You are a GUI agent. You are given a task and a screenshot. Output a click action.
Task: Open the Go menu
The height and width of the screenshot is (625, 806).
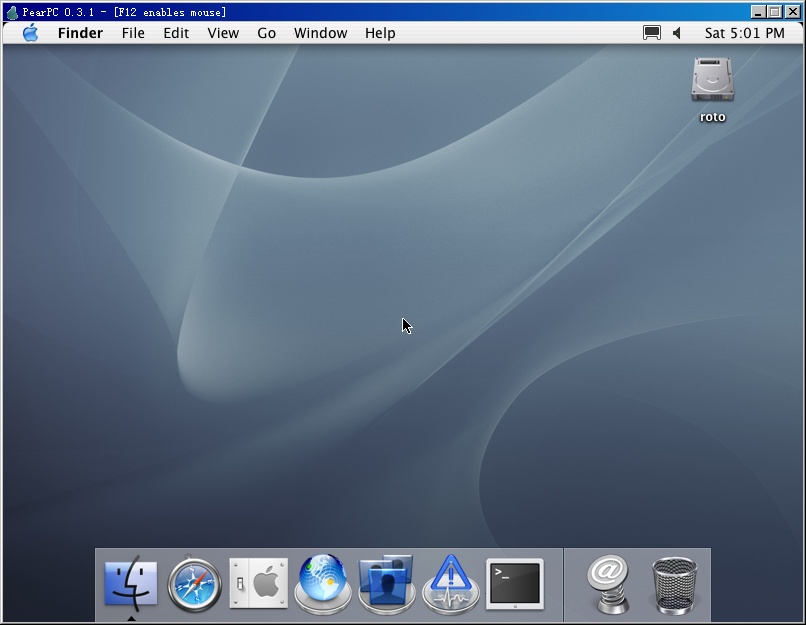point(266,33)
